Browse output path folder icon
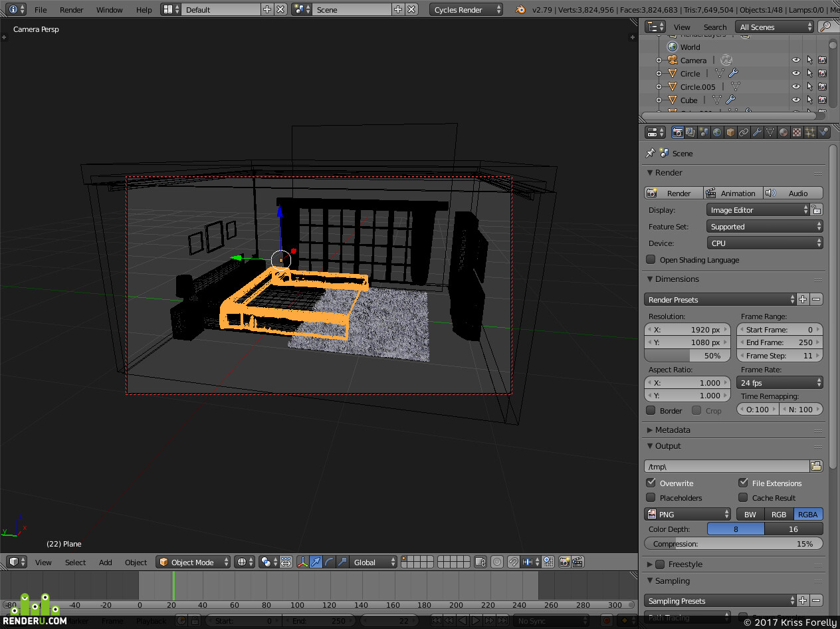This screenshot has height=629, width=840. coord(816,466)
